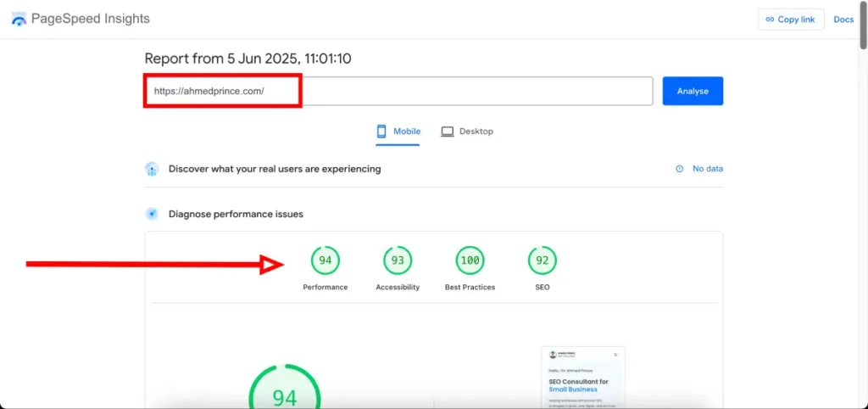Switch to the Mobile tab
This screenshot has height=409, width=868.
pos(398,132)
